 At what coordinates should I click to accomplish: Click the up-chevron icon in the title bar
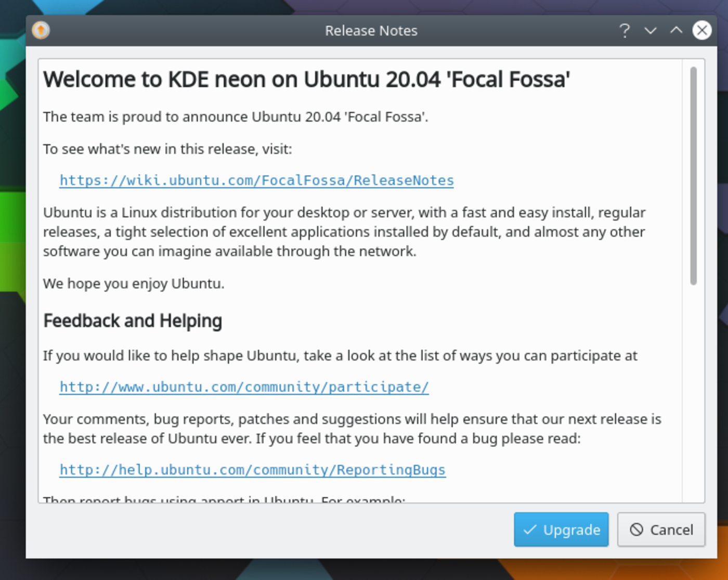675,31
